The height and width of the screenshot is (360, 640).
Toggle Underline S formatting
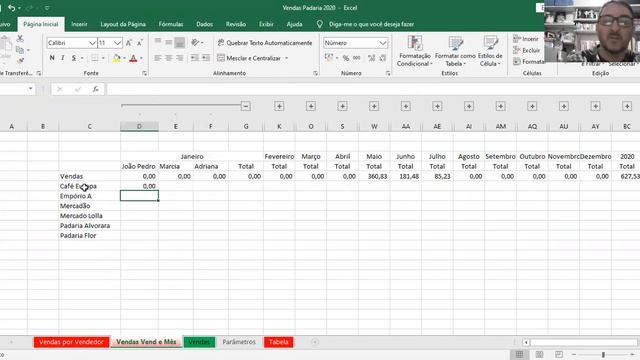click(x=74, y=58)
